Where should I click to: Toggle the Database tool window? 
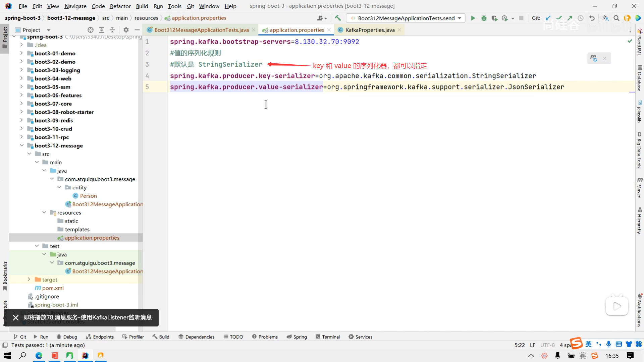(639, 78)
